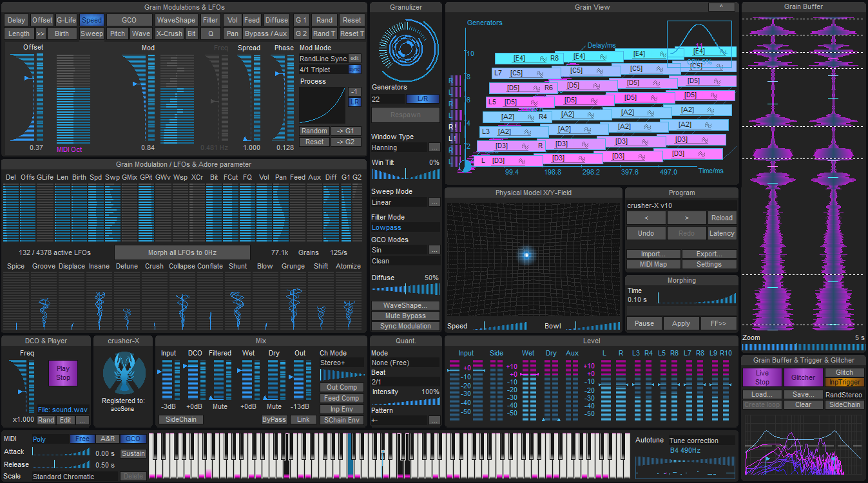This screenshot has height=483, width=868.
Task: Click the next program '>' arrow
Action: pos(686,218)
